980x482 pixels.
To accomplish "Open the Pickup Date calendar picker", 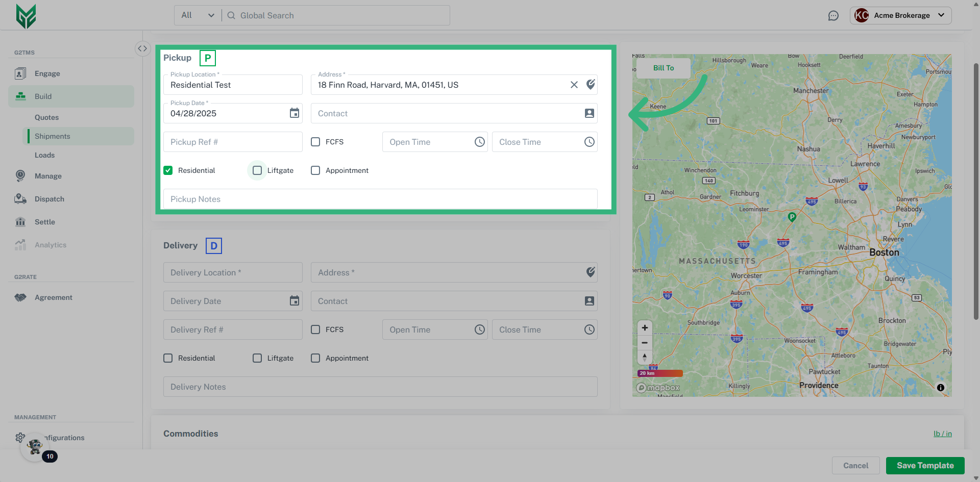I will point(295,113).
